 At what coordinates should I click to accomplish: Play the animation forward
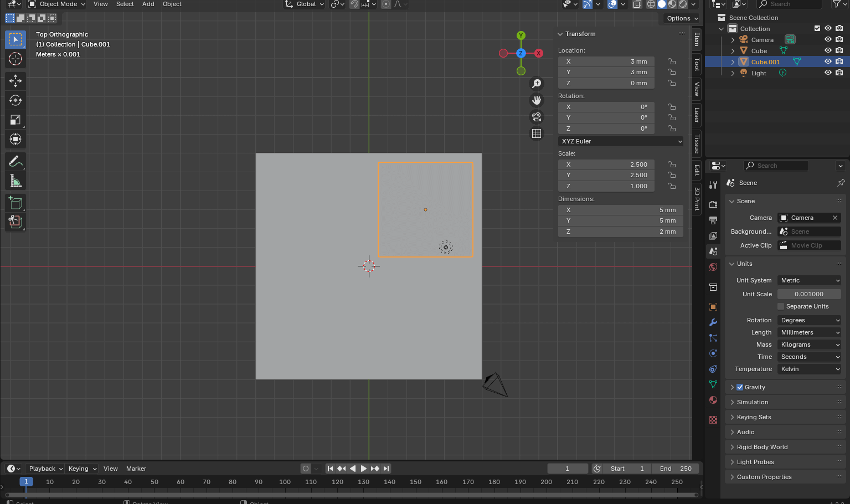pos(364,469)
